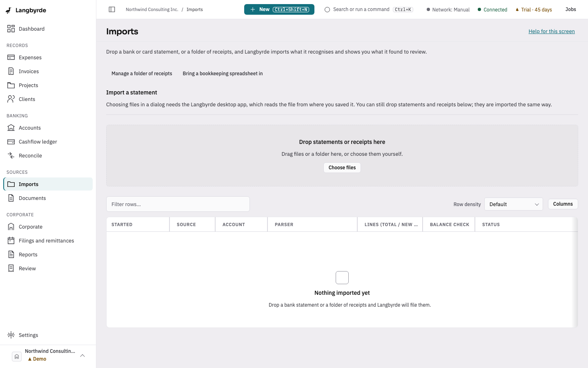Screen dimensions: 588x368
Task: Sort by the SOURCE column header
Action: (x=192, y=224)
